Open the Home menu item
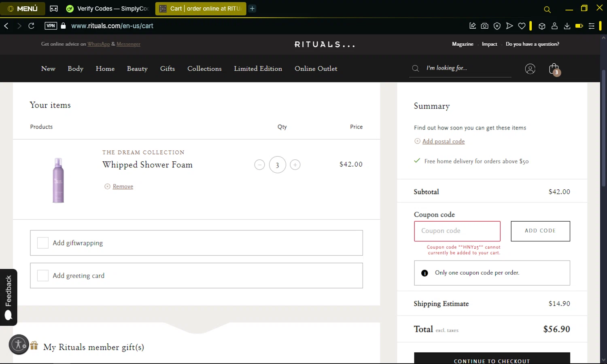 (105, 69)
